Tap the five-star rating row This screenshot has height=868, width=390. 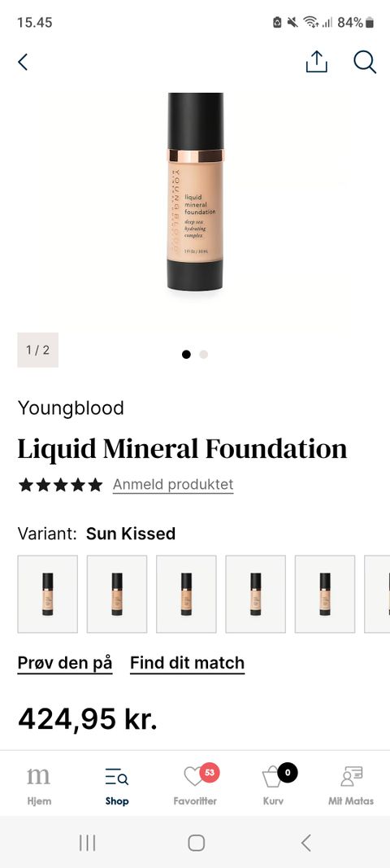pos(60,485)
